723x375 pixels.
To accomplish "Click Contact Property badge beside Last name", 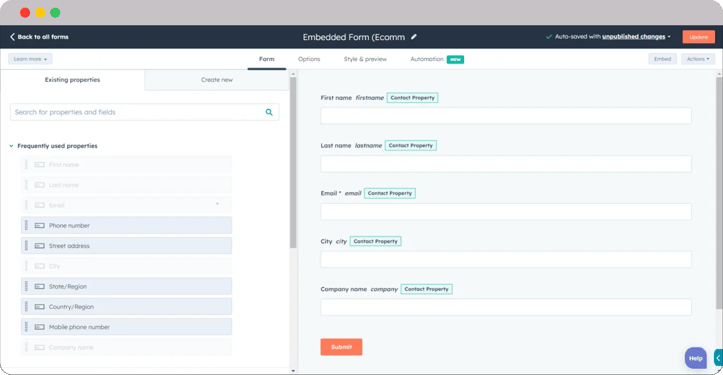I will click(411, 145).
